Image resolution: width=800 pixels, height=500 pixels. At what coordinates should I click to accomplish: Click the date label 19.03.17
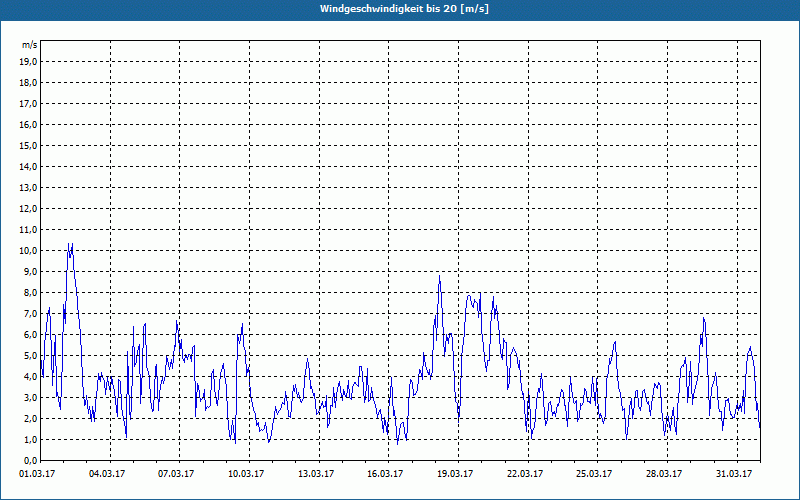click(x=455, y=474)
